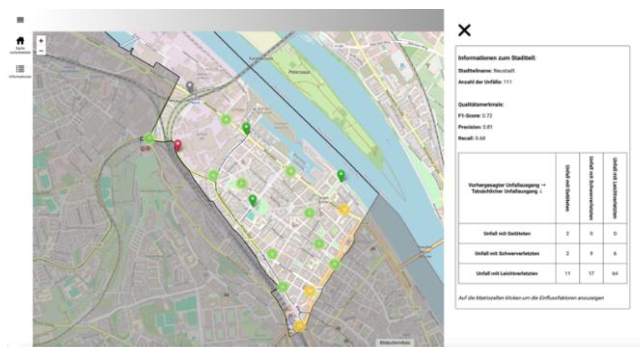
Task: Close the district info panel with the X
Action: click(464, 30)
